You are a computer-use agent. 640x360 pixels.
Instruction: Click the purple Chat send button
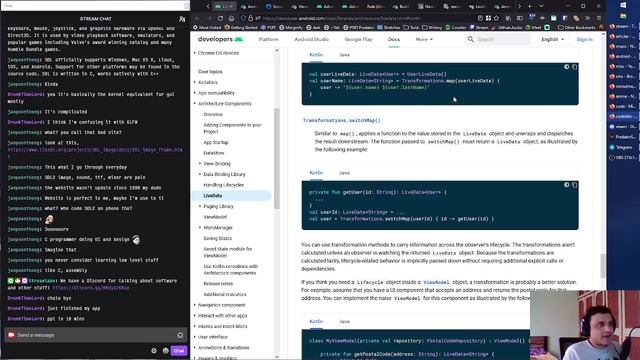pos(179,351)
